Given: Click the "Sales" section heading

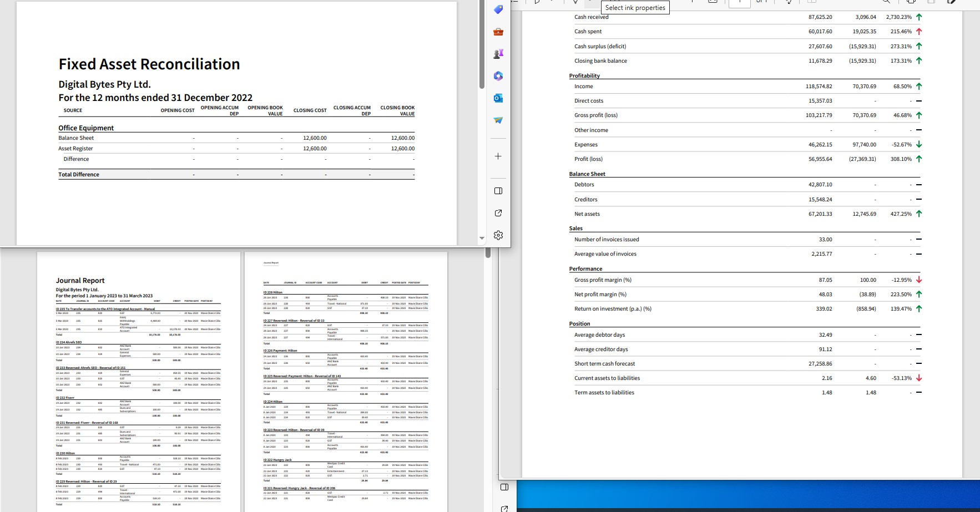Looking at the screenshot, I should [x=576, y=229].
